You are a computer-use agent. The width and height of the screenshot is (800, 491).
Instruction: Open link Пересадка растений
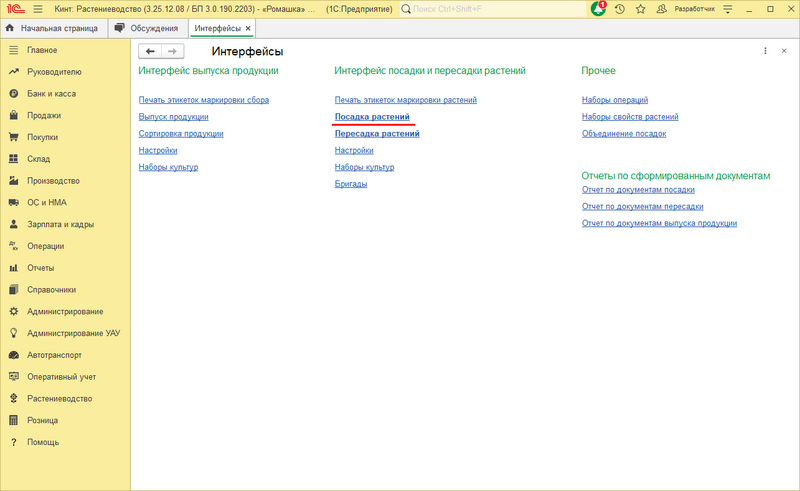pyautogui.click(x=377, y=134)
